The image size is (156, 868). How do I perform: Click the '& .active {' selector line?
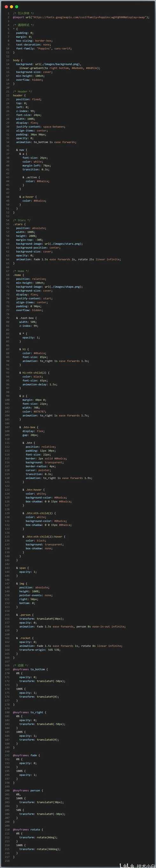tap(31, 177)
